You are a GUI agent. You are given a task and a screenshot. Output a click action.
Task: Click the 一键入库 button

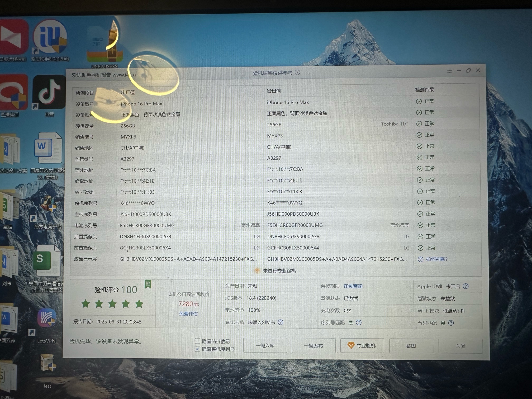265,345
